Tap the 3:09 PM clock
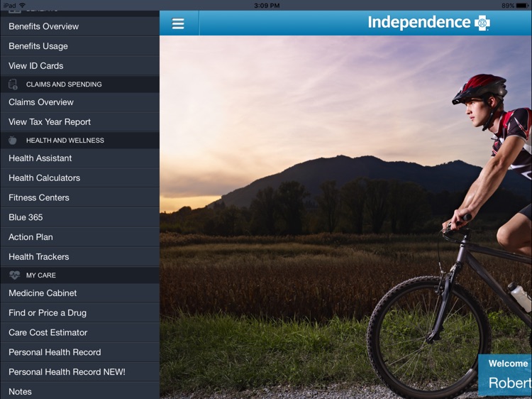 pyautogui.click(x=267, y=6)
